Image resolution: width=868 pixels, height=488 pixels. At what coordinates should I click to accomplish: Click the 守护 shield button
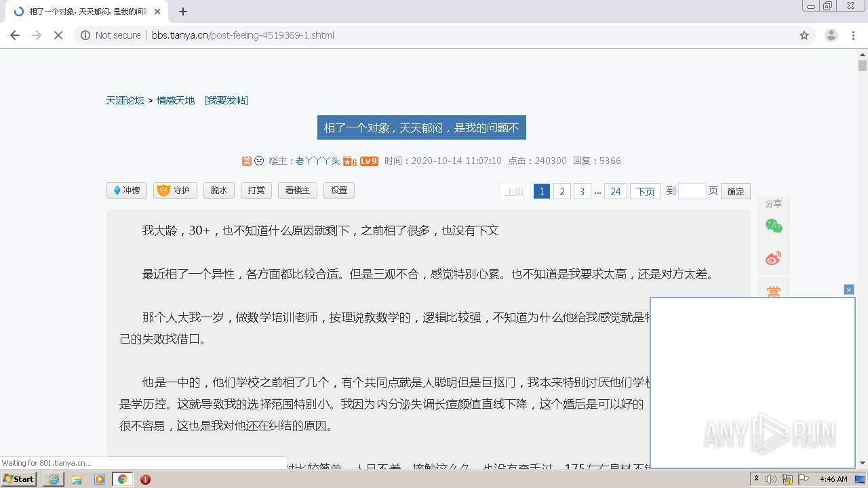tap(175, 190)
